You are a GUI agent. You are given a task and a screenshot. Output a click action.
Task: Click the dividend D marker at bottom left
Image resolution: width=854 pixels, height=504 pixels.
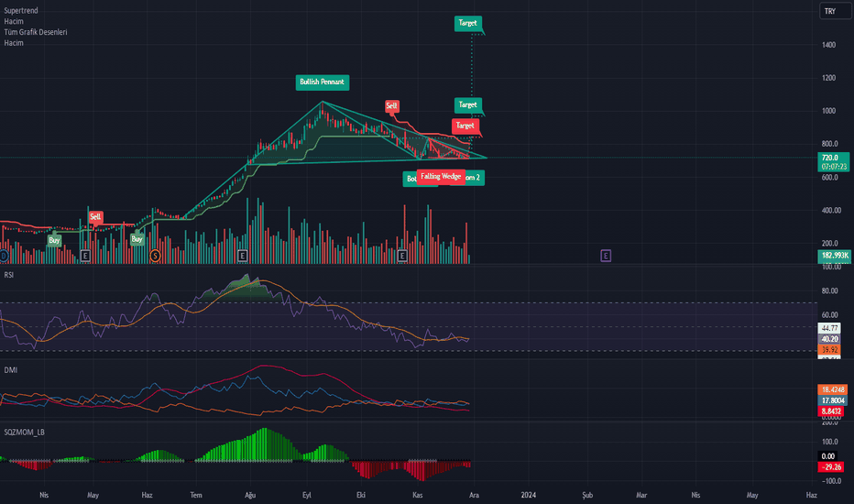click(4, 256)
